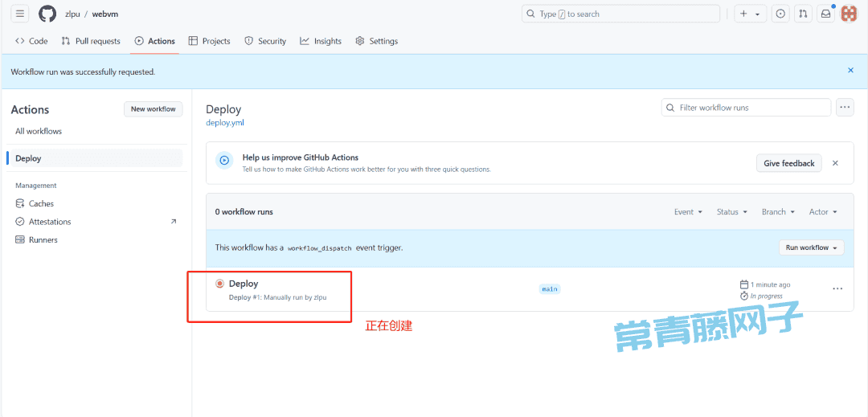The image size is (868, 417).
Task: Open the repository Settings tab
Action: 376,41
